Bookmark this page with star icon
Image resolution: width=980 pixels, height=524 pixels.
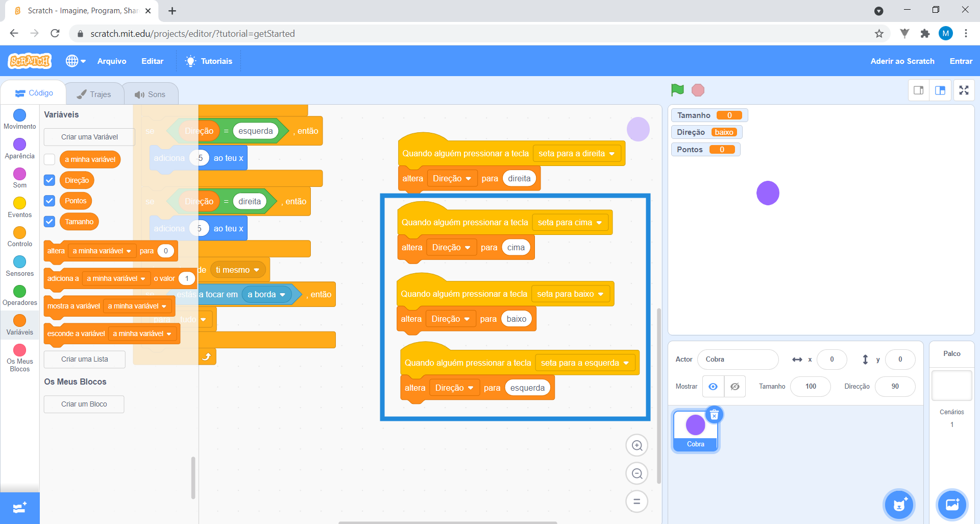point(879,34)
